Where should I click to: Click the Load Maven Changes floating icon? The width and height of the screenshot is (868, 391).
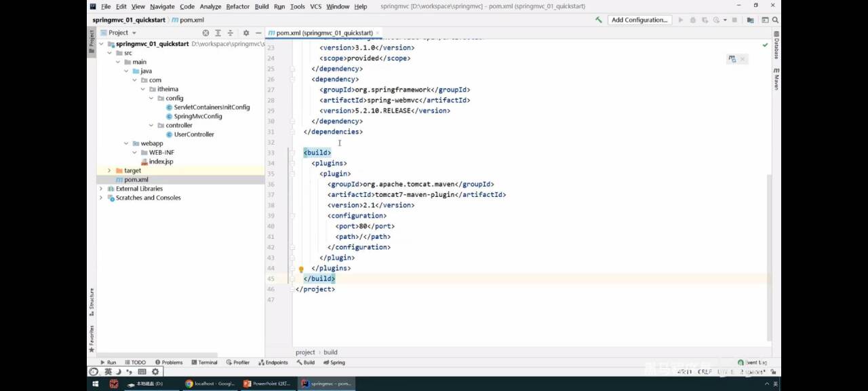pyautogui.click(x=732, y=59)
